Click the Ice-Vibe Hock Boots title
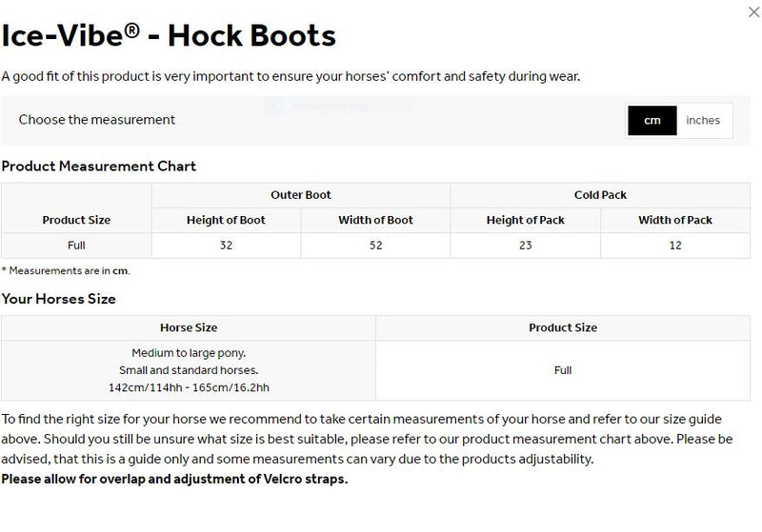The width and height of the screenshot is (762, 532). tap(169, 35)
